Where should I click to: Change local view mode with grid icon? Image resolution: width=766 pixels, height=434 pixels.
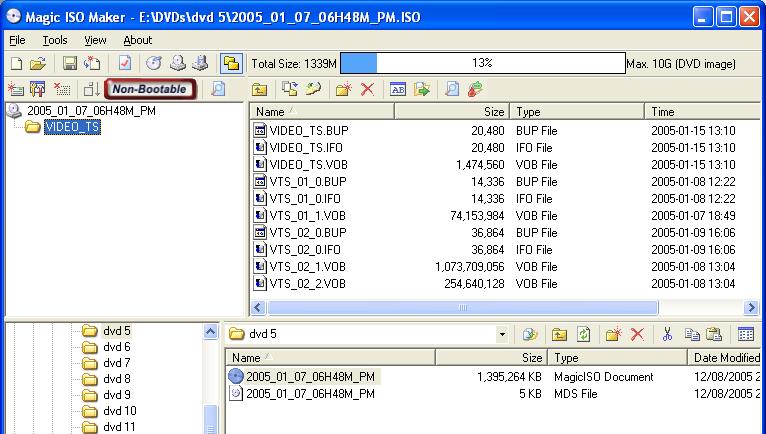tap(745, 334)
